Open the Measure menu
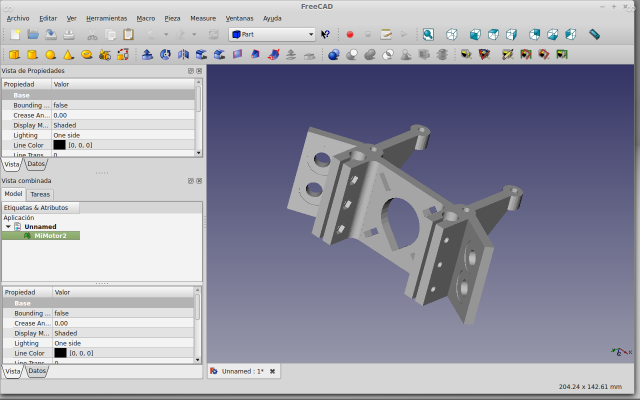 203,18
